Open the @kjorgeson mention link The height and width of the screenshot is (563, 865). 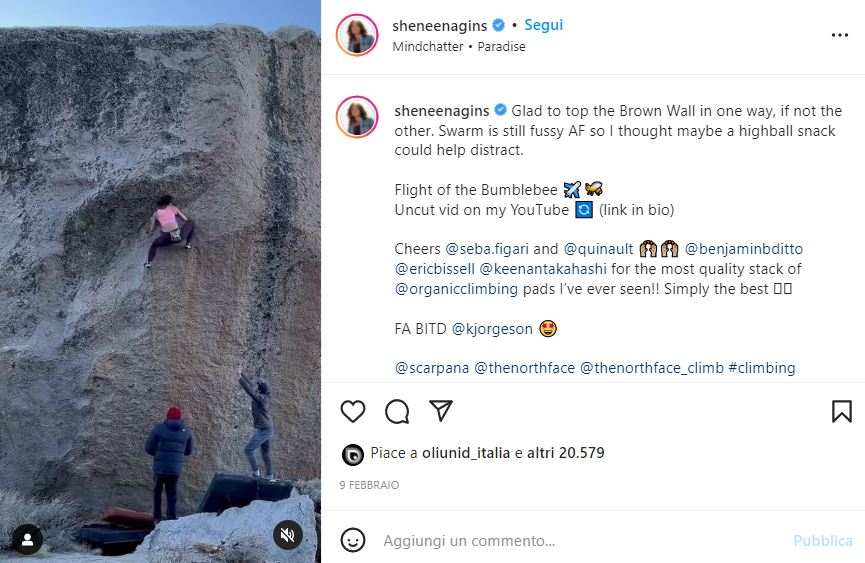(x=491, y=328)
